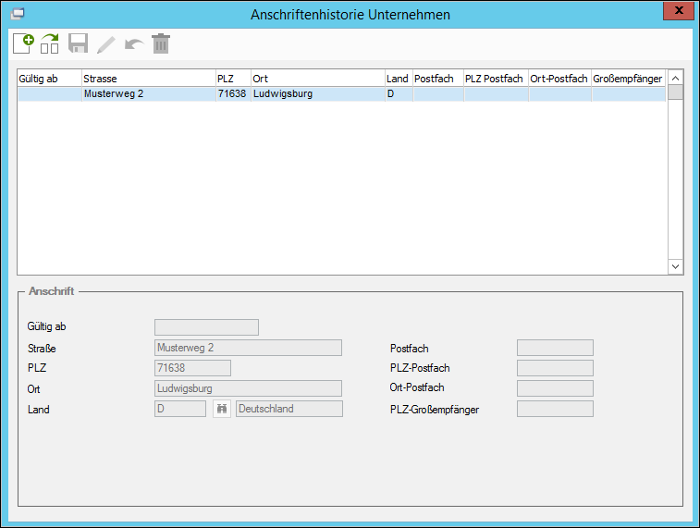Select the 71638 table cell
Image resolution: width=700 pixels, height=528 pixels.
coord(233,94)
